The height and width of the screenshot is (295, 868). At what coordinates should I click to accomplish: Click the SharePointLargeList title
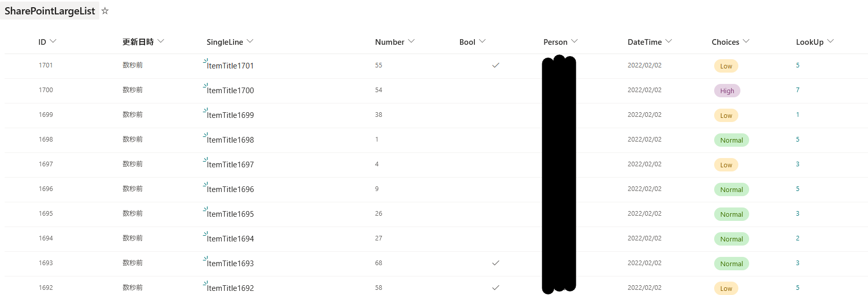click(49, 11)
